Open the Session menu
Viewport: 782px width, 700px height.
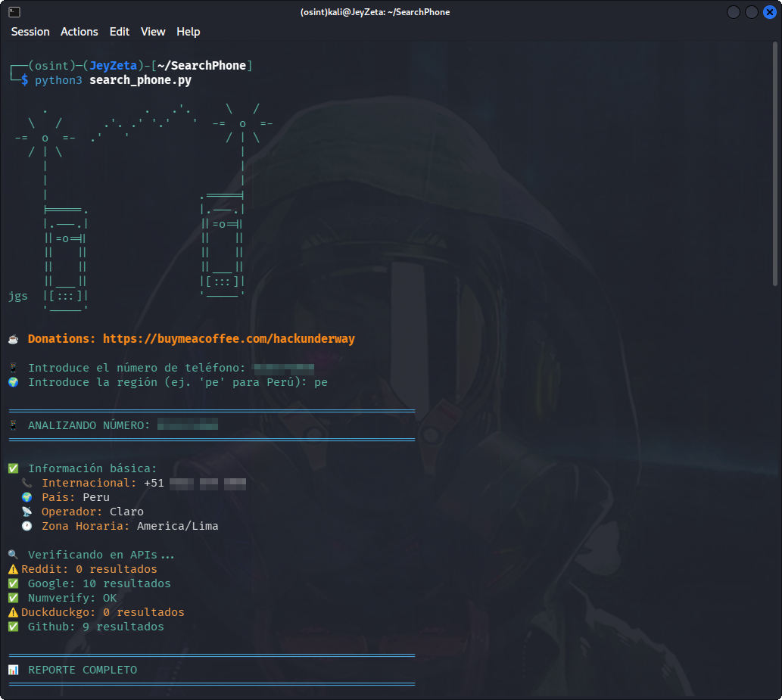click(30, 32)
